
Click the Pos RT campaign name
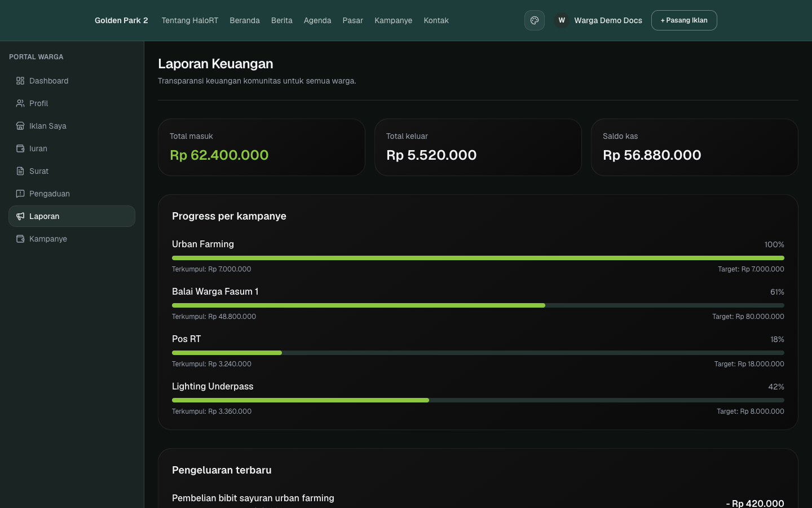[187, 339]
